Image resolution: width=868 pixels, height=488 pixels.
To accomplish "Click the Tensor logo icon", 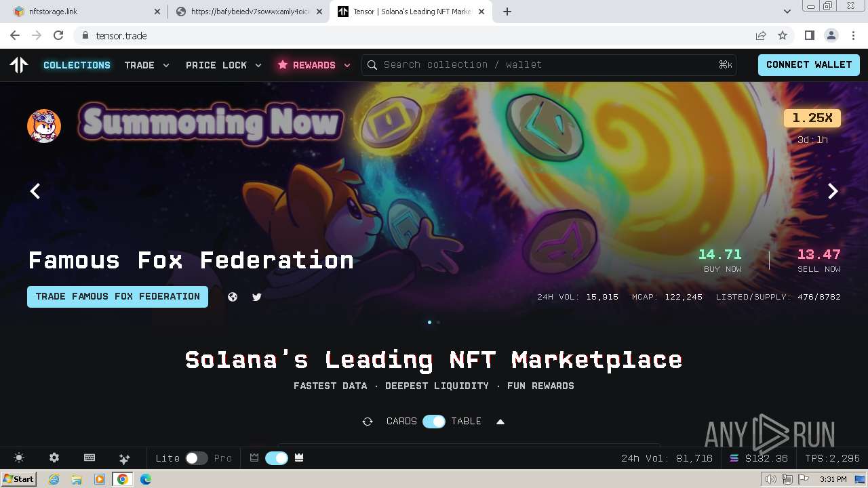I will pyautogui.click(x=19, y=65).
